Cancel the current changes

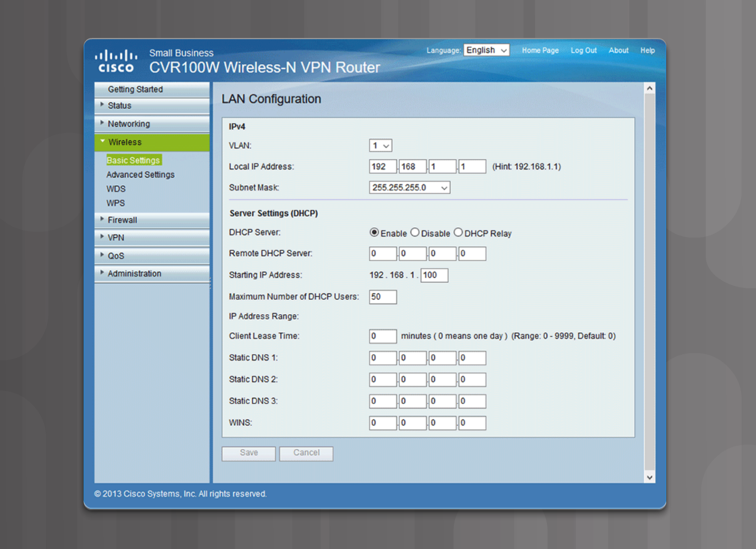click(x=306, y=453)
